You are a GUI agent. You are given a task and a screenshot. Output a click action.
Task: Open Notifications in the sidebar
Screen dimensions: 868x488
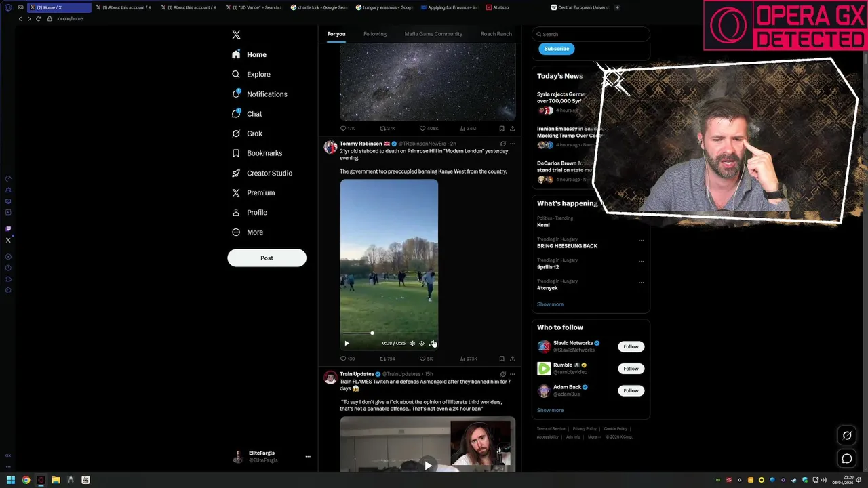coord(260,94)
